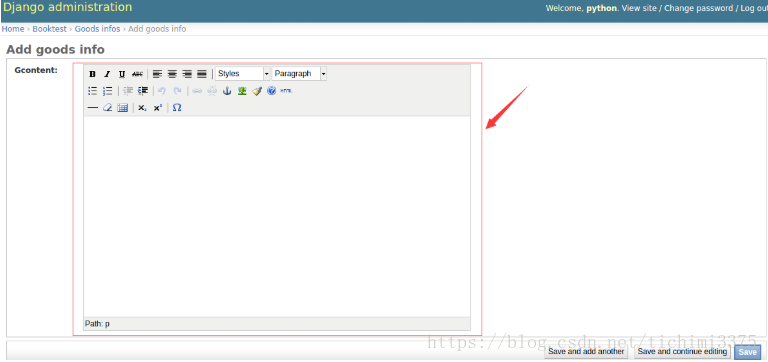Center-align text in the editor
Screen dimensions: 768x362
click(172, 74)
